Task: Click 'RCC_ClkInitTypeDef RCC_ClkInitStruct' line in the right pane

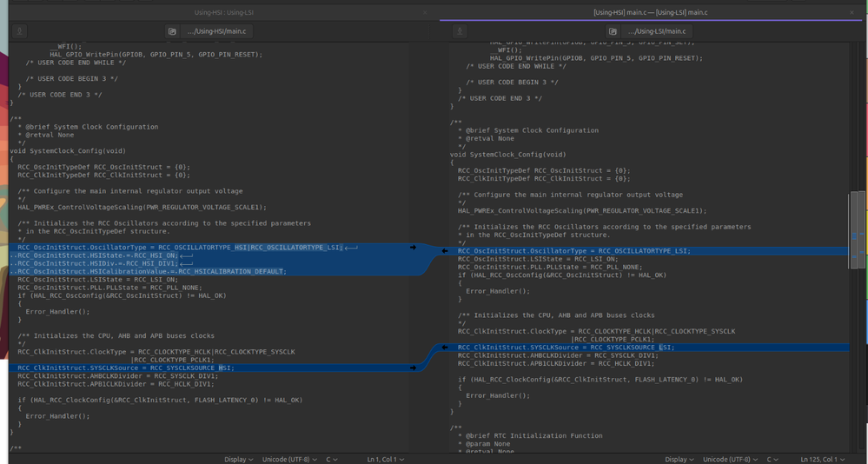Action: (544, 179)
